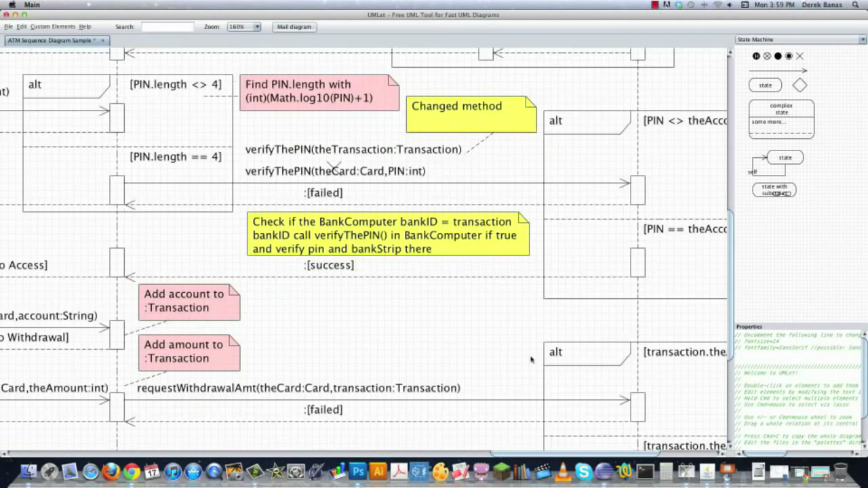Select the pink Find PIN.length note
The image size is (868, 488).
(319, 92)
